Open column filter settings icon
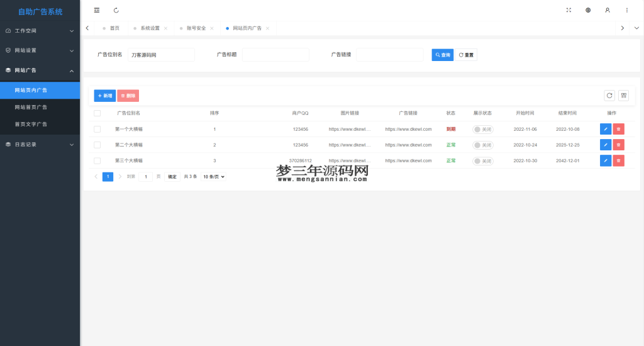The height and width of the screenshot is (346, 644). click(x=624, y=96)
